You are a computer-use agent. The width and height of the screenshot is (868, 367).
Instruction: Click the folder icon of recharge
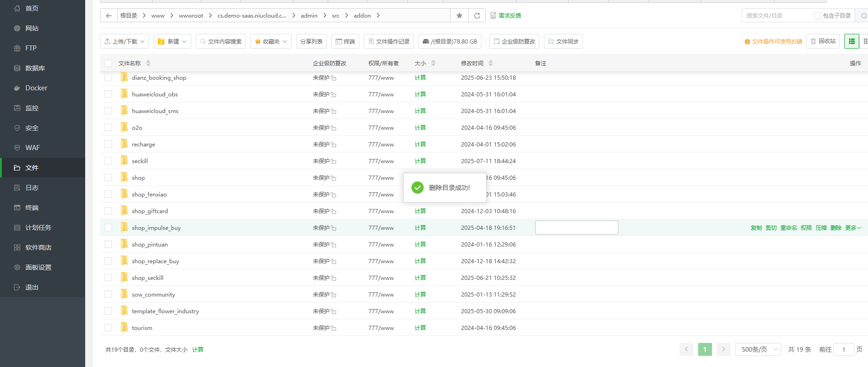(124, 144)
